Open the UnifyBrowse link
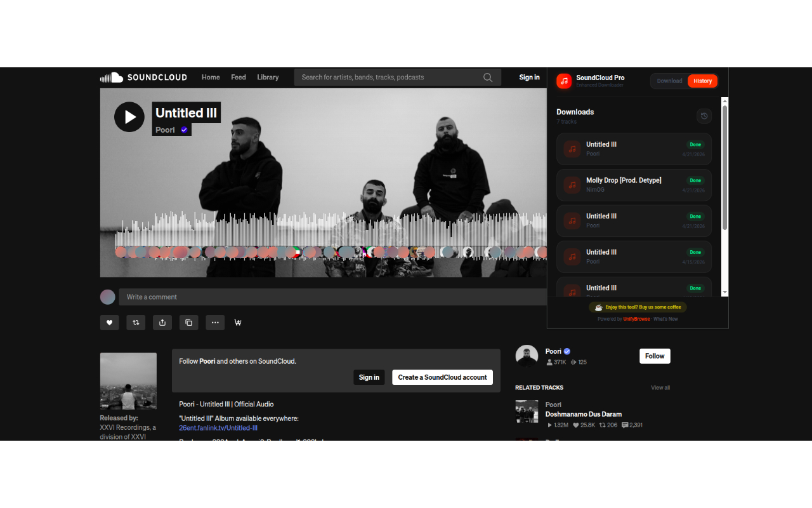This screenshot has height=508, width=812. pos(636,319)
